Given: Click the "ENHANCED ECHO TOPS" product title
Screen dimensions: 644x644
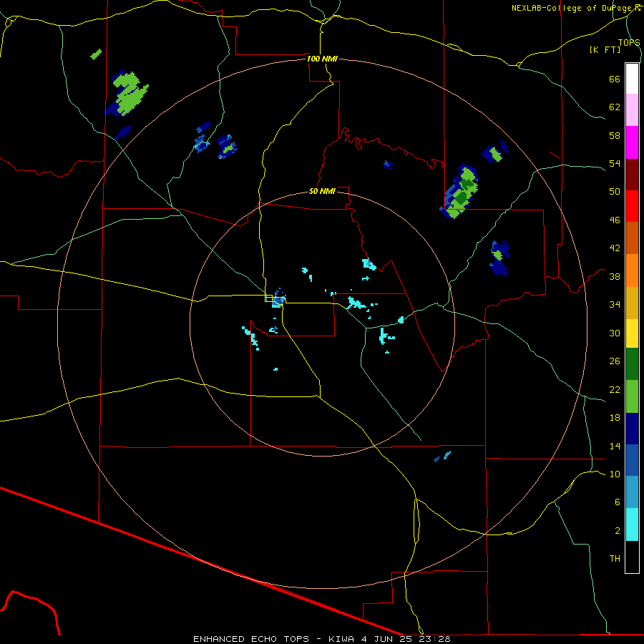Looking at the screenshot, I should coord(251,639).
